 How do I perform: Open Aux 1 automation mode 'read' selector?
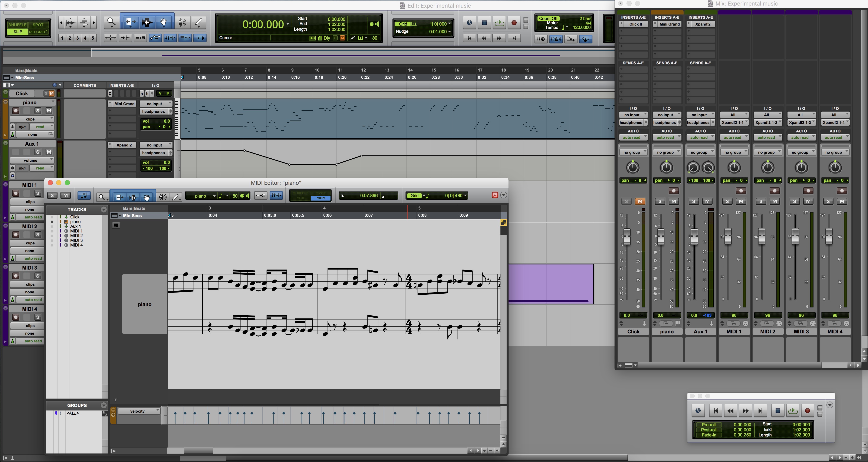[x=42, y=168]
